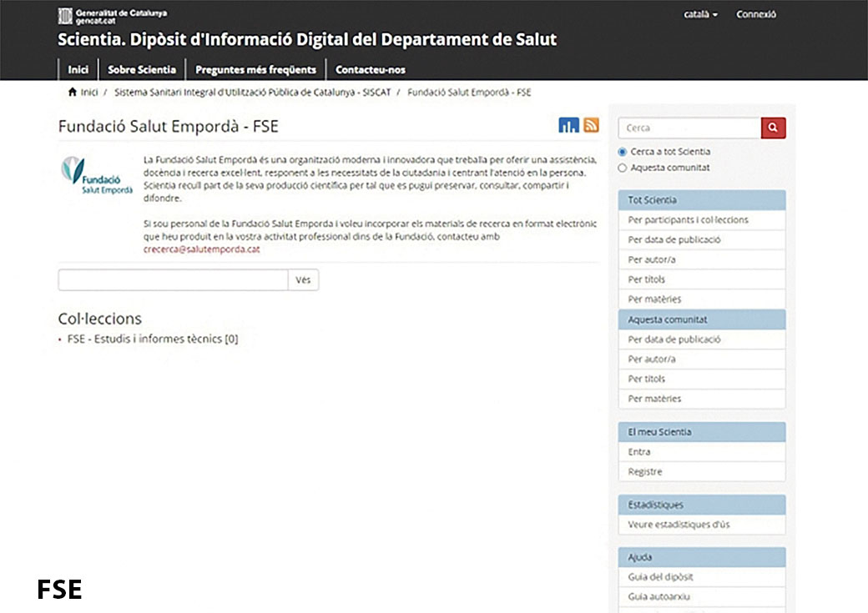Click the 'Contacteu-nos' menu item
Viewport: 868px width, 613px height.
point(370,70)
